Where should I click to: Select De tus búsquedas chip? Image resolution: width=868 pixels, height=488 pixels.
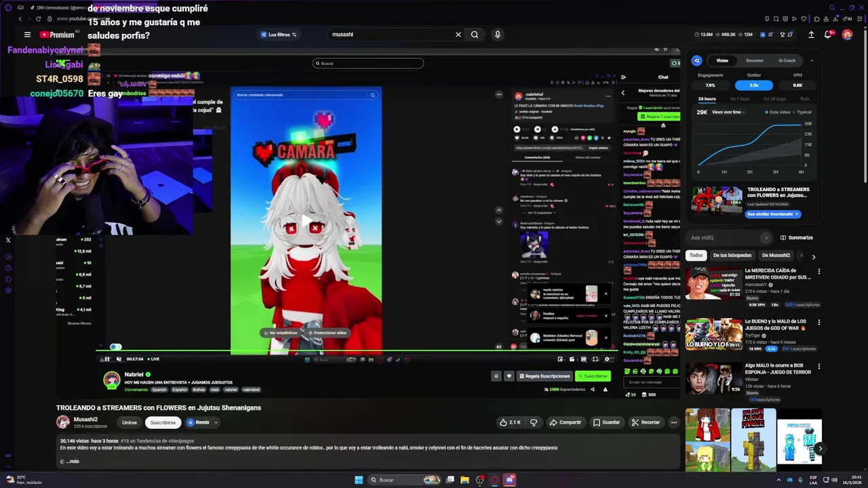coord(732,256)
